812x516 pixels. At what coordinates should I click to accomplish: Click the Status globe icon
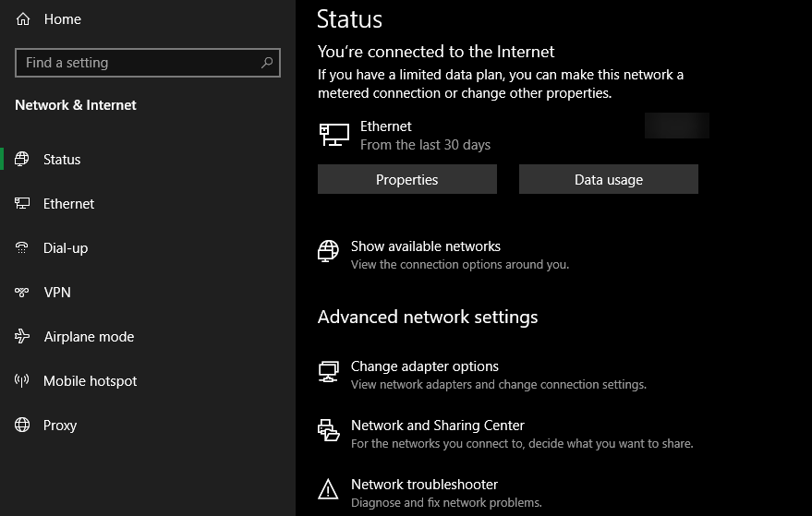23,160
